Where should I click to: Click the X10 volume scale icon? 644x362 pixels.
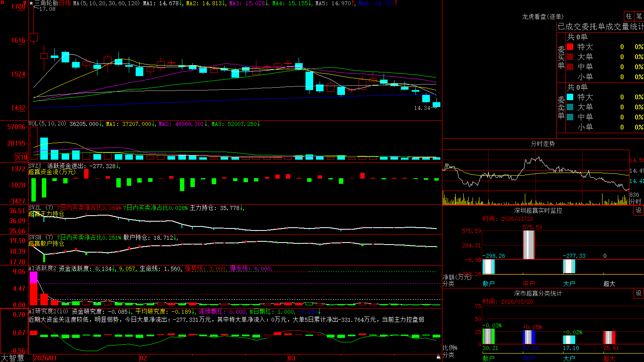point(21,157)
